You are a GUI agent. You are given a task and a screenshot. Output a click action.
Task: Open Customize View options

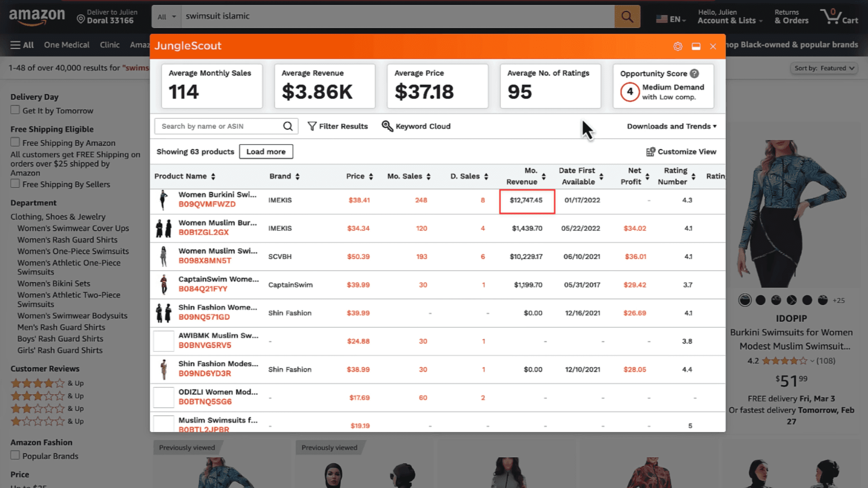[681, 152]
